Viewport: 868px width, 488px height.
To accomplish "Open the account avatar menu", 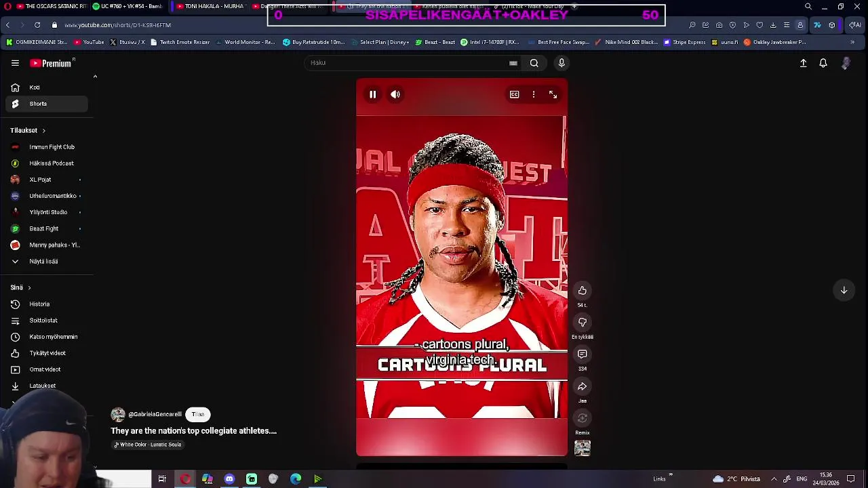I will tap(846, 63).
